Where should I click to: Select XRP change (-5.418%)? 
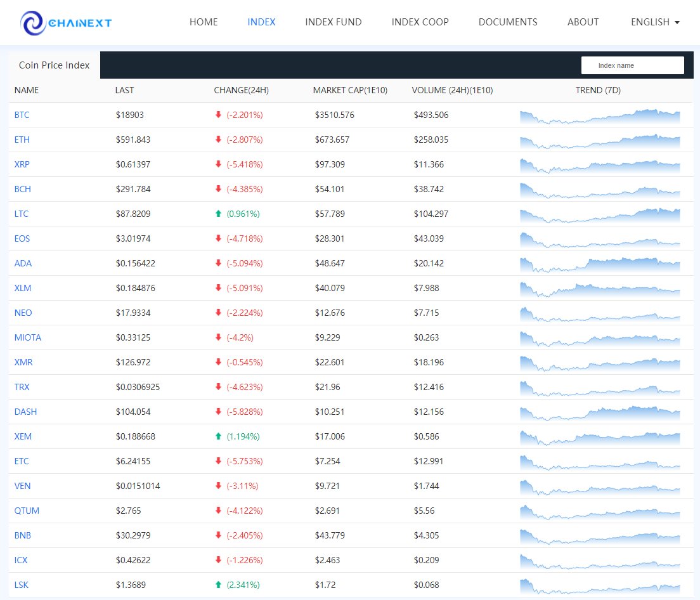coord(245,164)
